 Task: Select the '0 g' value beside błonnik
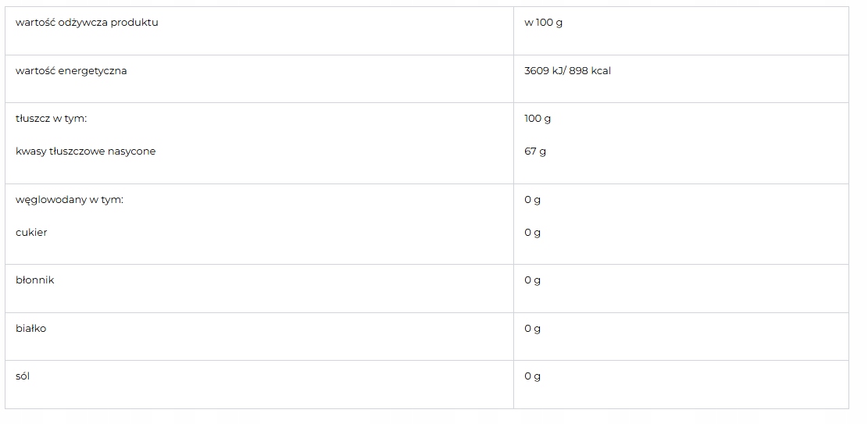(532, 280)
